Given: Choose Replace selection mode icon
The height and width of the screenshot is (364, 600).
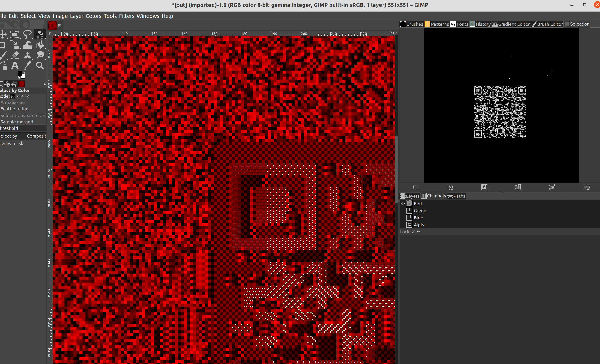Looking at the screenshot, I should pyautogui.click(x=13, y=96).
